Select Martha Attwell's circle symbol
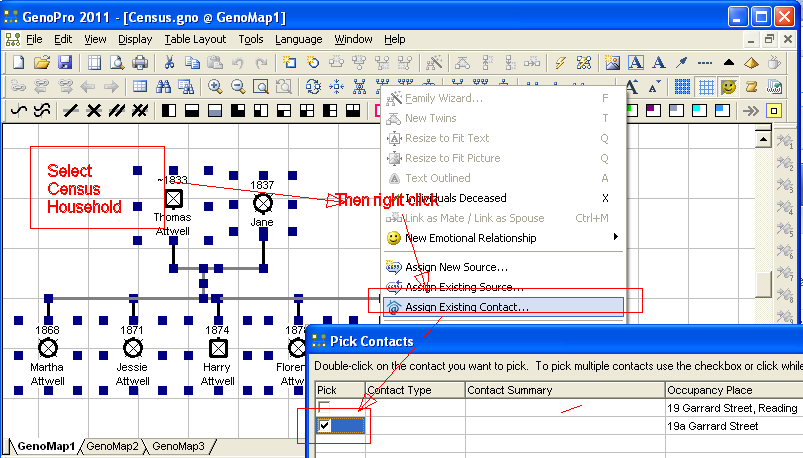 (48, 348)
